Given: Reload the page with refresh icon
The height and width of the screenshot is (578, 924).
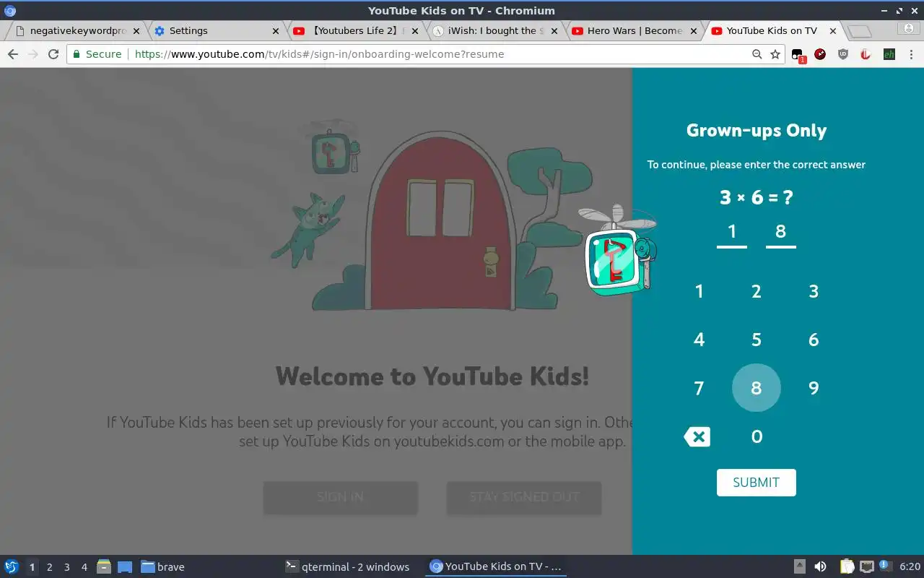Looking at the screenshot, I should [53, 54].
